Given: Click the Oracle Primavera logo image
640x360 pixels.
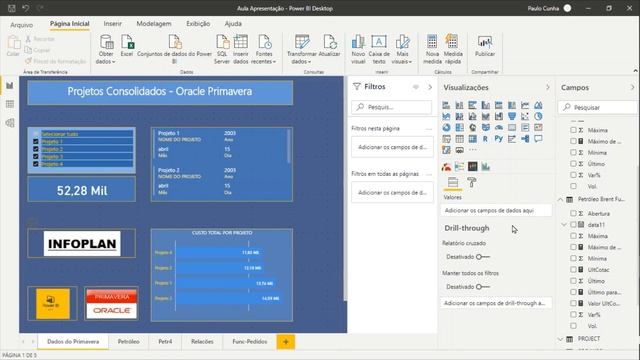Looking at the screenshot, I should [x=111, y=304].
